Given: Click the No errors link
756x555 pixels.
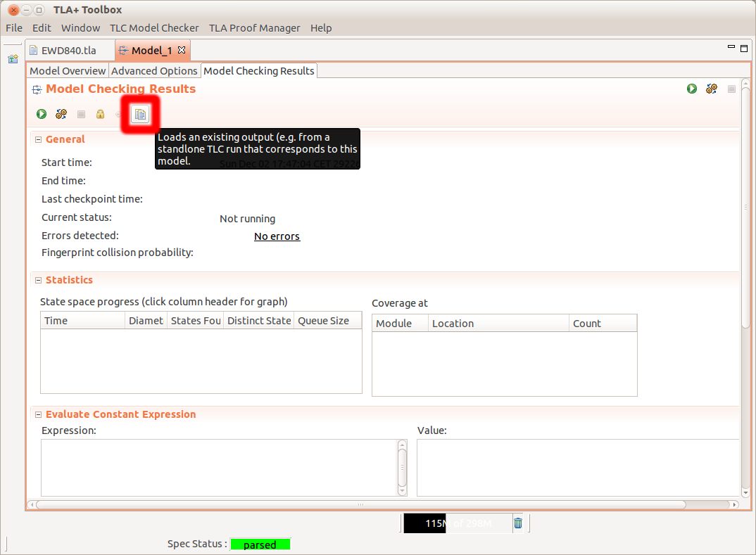Looking at the screenshot, I should [x=277, y=236].
